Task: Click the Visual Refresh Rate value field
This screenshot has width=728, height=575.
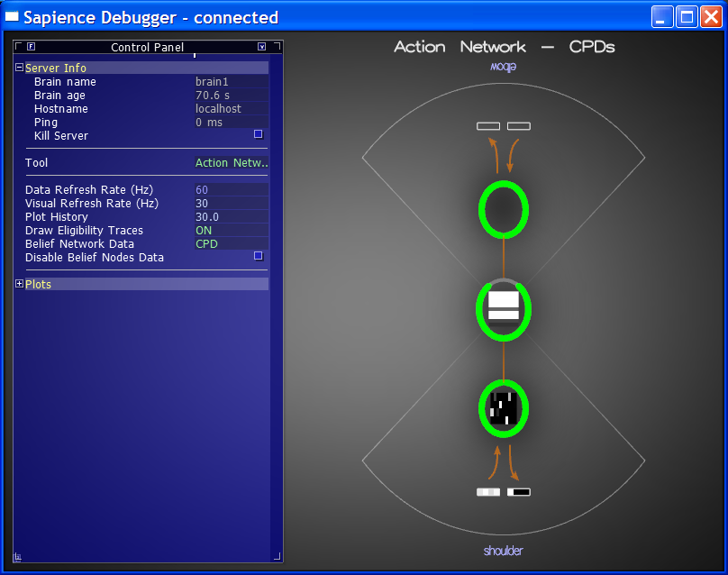Action: [x=231, y=204]
